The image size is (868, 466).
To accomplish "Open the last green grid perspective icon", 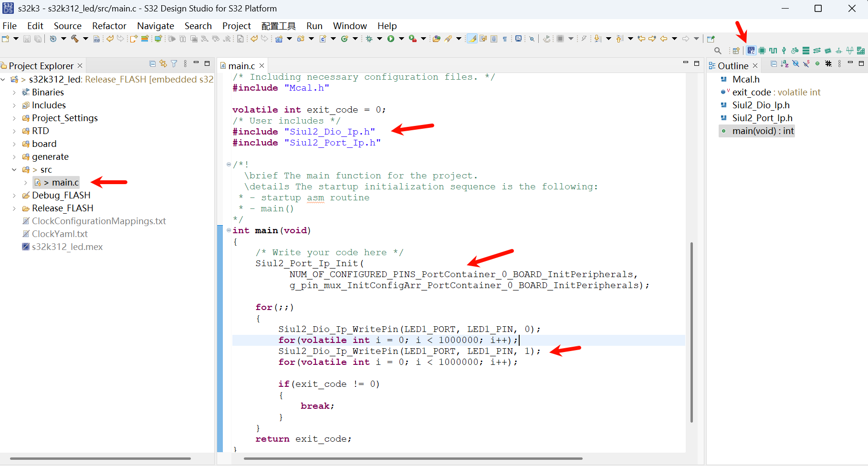I will click(860, 51).
